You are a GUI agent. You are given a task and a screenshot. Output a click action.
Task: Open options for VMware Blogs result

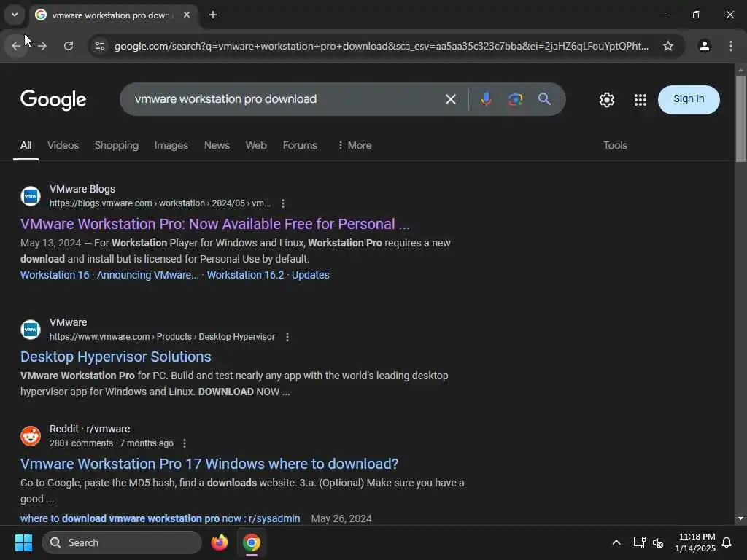click(283, 204)
